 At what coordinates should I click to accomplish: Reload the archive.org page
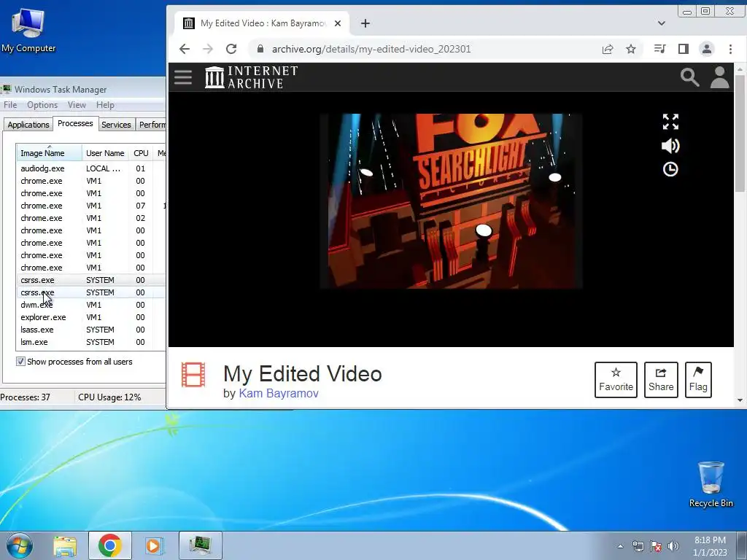click(x=231, y=49)
